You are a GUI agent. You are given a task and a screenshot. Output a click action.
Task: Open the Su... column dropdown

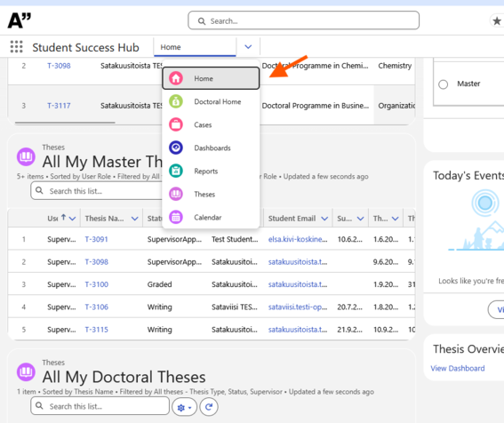[x=360, y=219]
